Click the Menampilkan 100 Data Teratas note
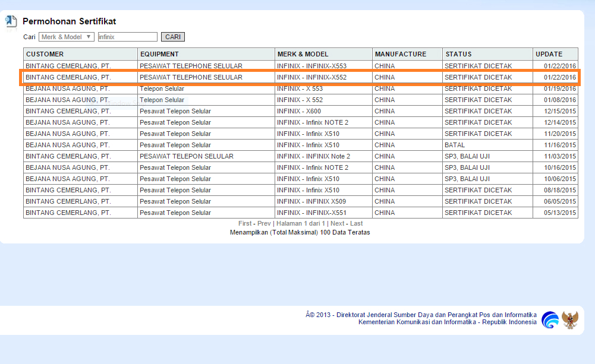The image size is (595, 364). click(x=300, y=232)
